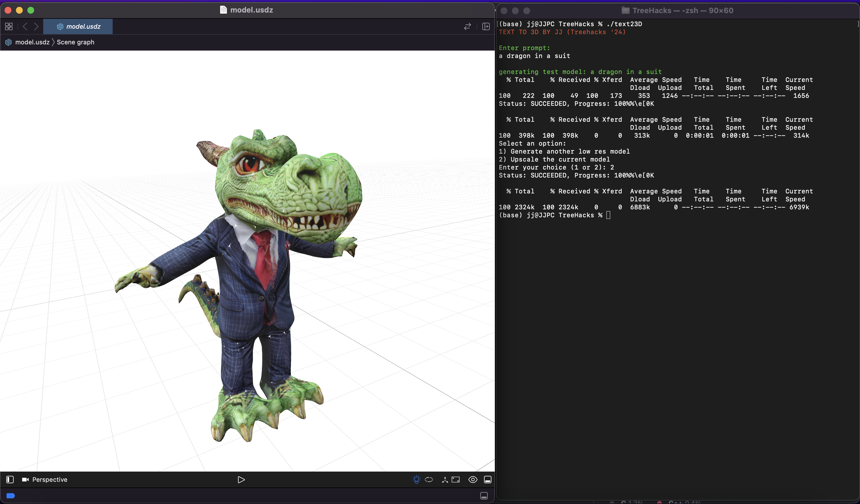Viewport: 860px width, 504px height.
Task: Toggle the debug area in status bar
Action: coord(484,495)
